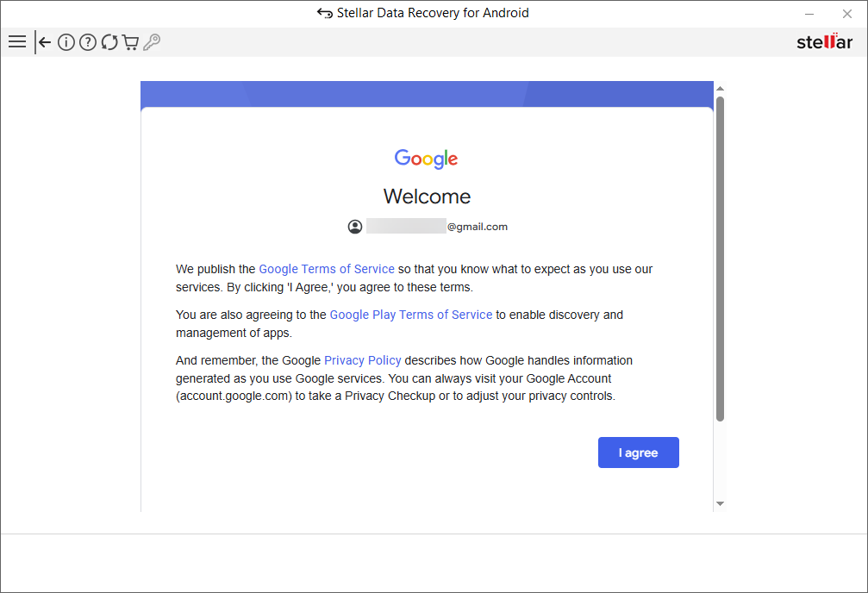868x593 pixels.
Task: Click the title bar app icon
Action: pyautogui.click(x=325, y=14)
